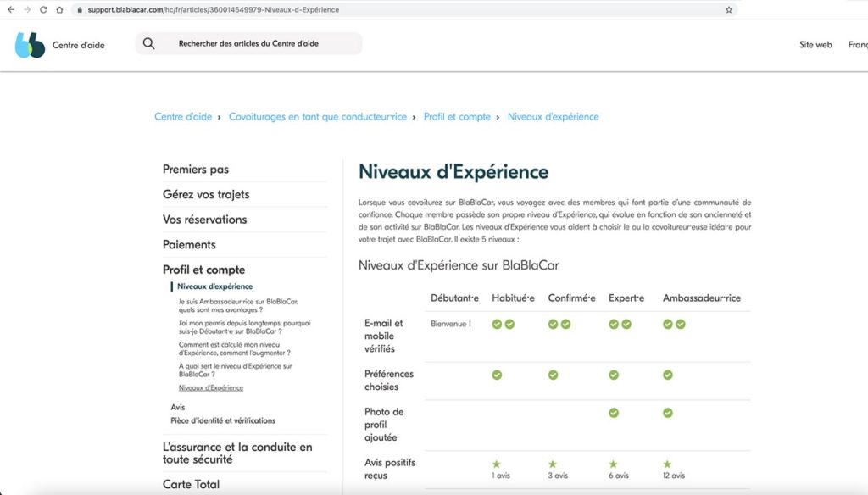Click Ambassadeur·rice check marks in E-mail row

click(x=674, y=325)
